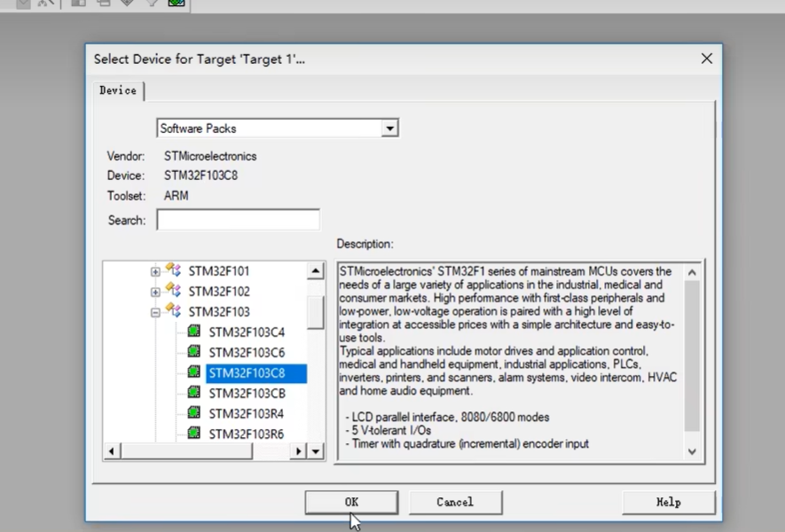The image size is (785, 532).
Task: Click the STM32F102 family icon
Action: click(x=174, y=290)
